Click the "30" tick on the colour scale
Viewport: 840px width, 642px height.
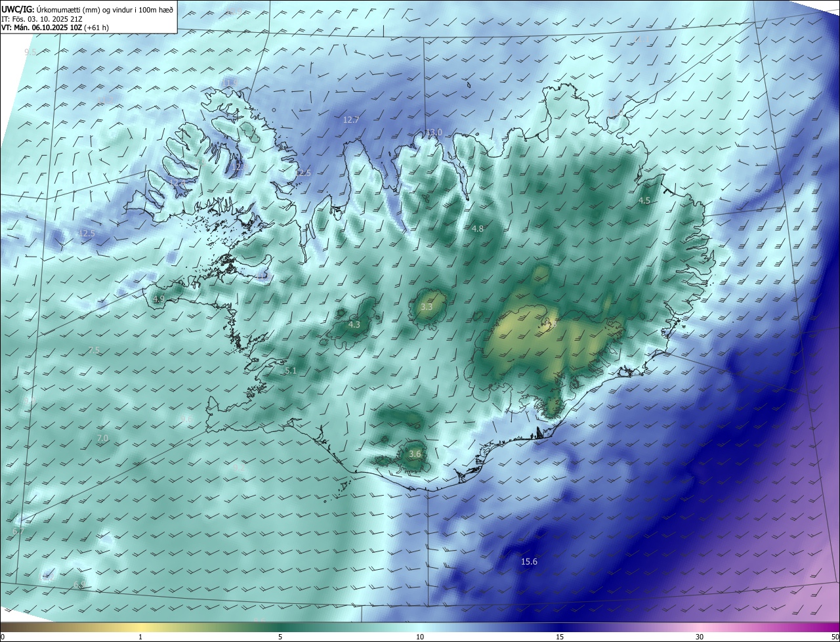(x=700, y=637)
